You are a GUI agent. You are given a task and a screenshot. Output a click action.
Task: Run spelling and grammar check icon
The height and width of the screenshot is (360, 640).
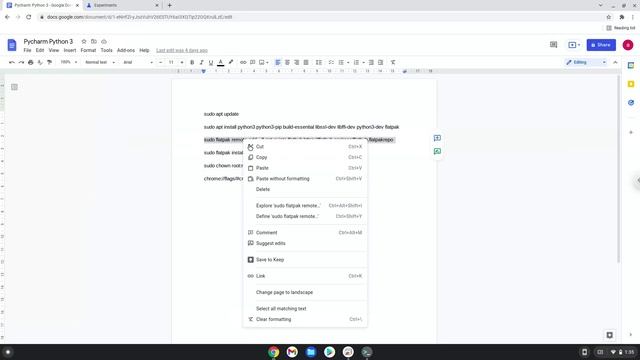pyautogui.click(x=40, y=62)
